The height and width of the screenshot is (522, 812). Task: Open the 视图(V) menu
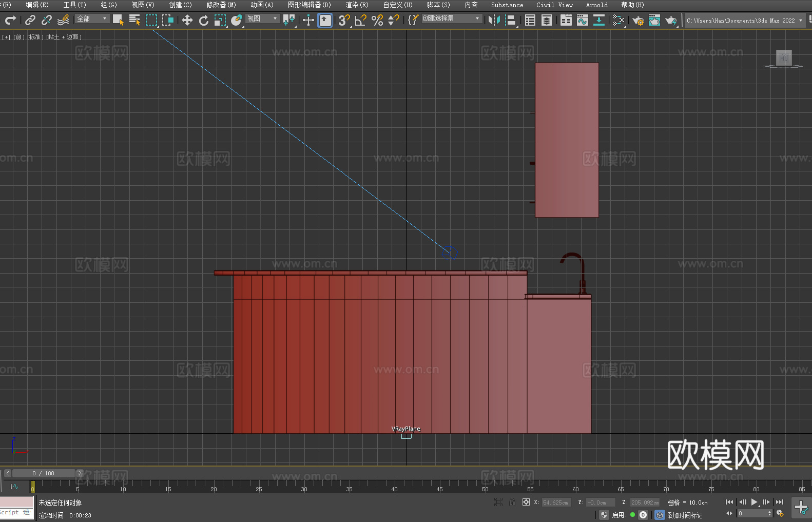point(143,5)
